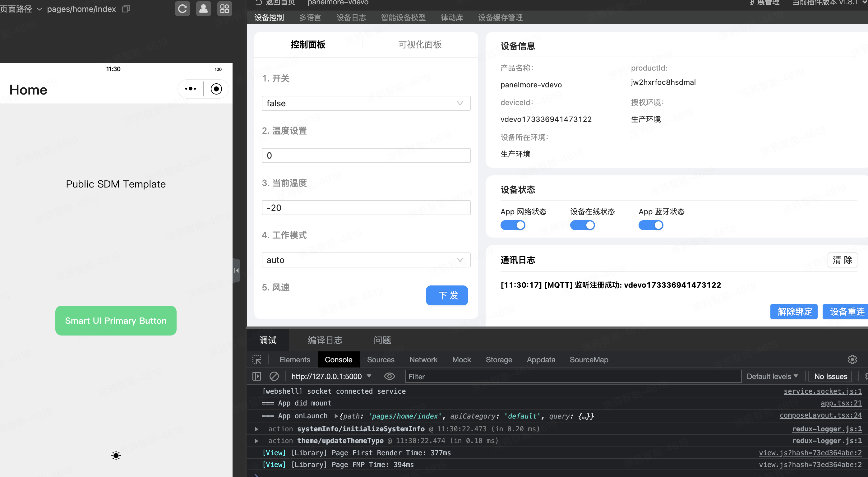Click the refresh icon in simulator toolbar
868x477 pixels.
pyautogui.click(x=182, y=9)
